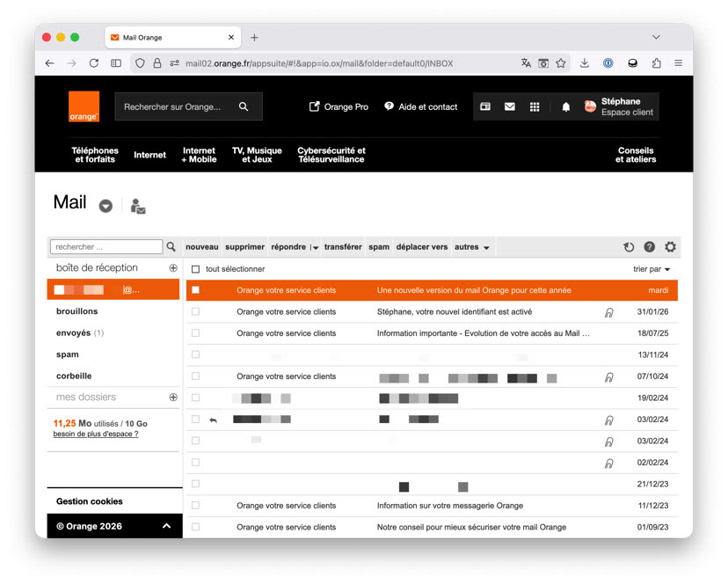Open the browser hamburger menu
Viewport: 728px width, 584px height.
click(678, 63)
